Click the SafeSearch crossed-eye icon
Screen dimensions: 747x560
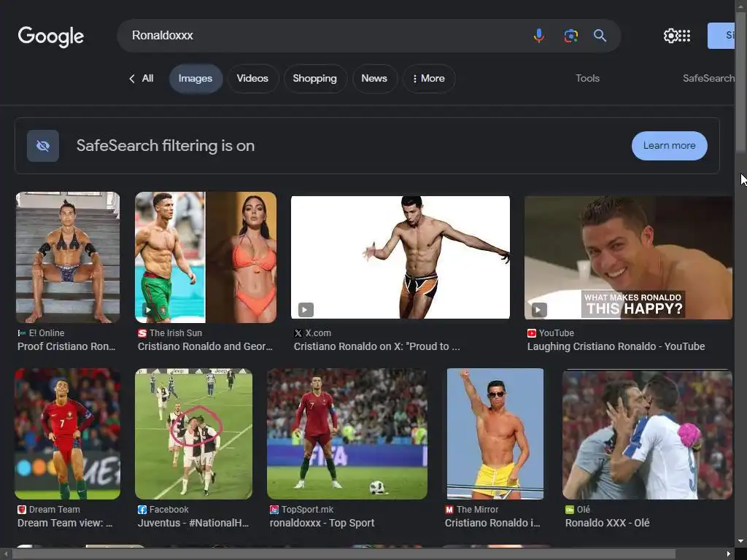click(43, 146)
